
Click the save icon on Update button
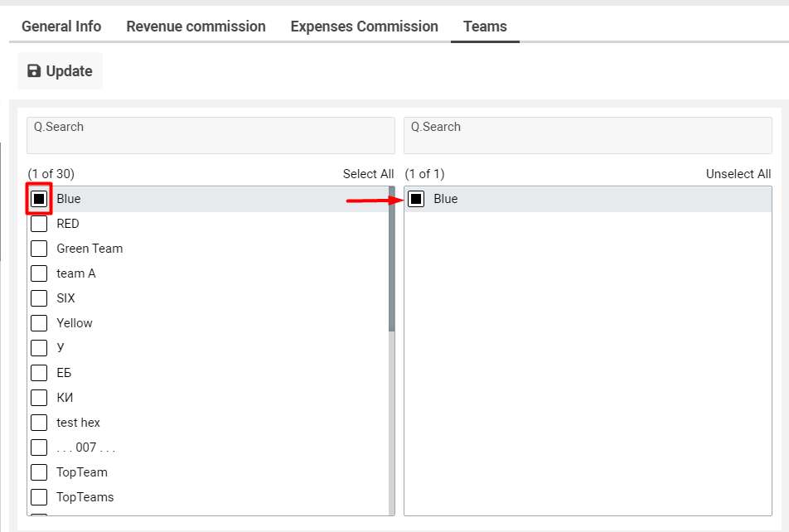34,70
